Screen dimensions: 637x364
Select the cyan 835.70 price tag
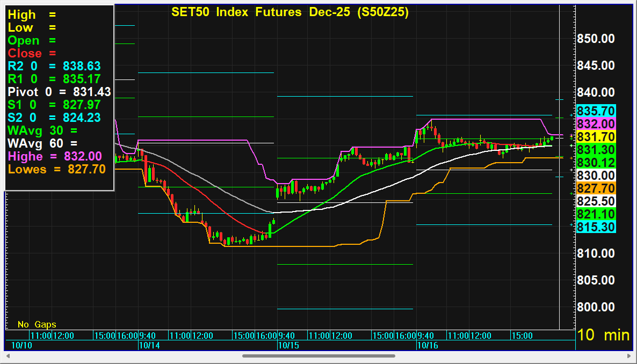tap(596, 111)
